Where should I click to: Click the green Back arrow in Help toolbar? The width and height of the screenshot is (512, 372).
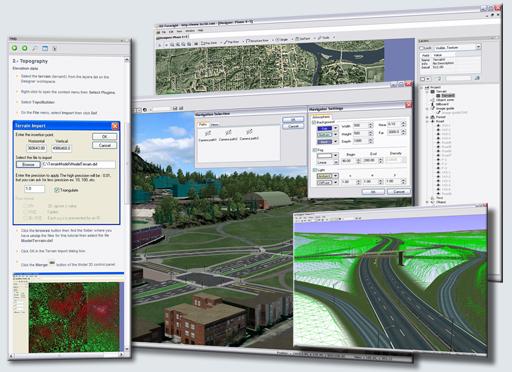click(15, 48)
